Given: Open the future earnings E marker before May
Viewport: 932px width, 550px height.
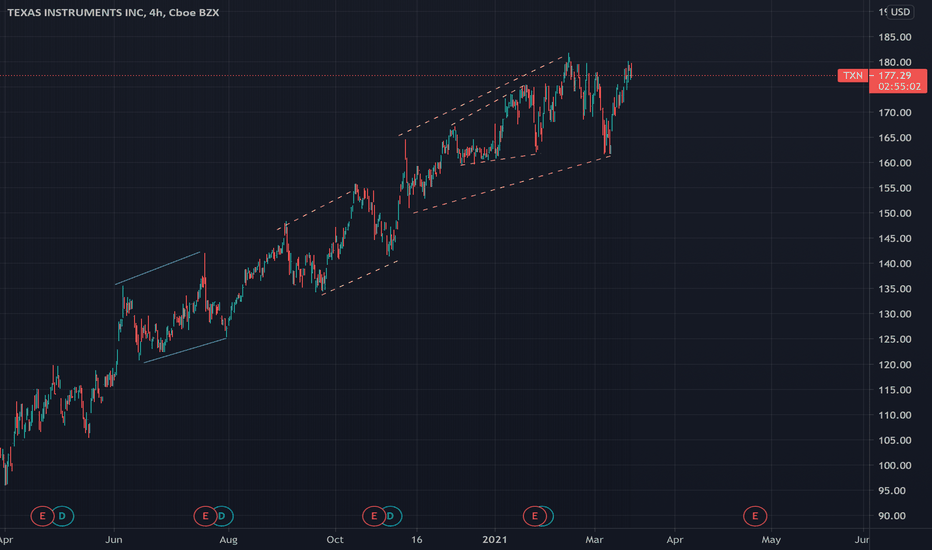Looking at the screenshot, I should [755, 516].
